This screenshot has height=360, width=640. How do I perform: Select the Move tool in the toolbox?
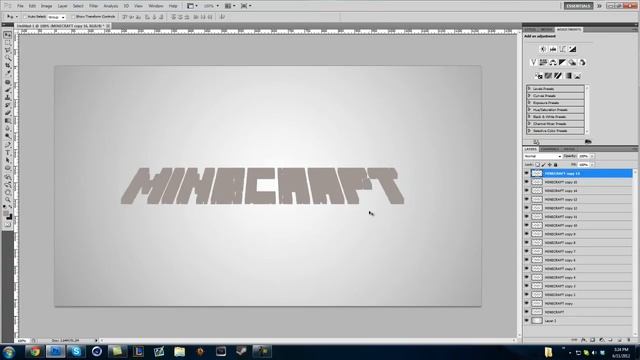click(x=7, y=36)
